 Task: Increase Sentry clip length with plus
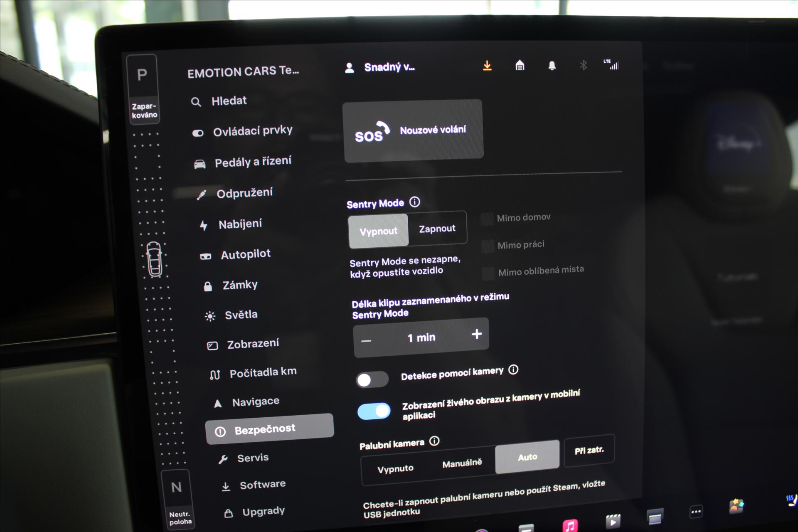click(477, 334)
